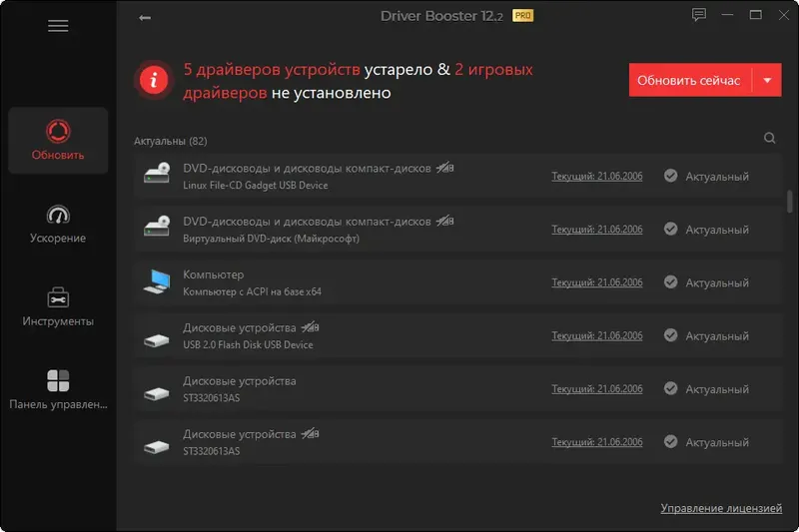Click the Обновить сейчас button

(689, 81)
